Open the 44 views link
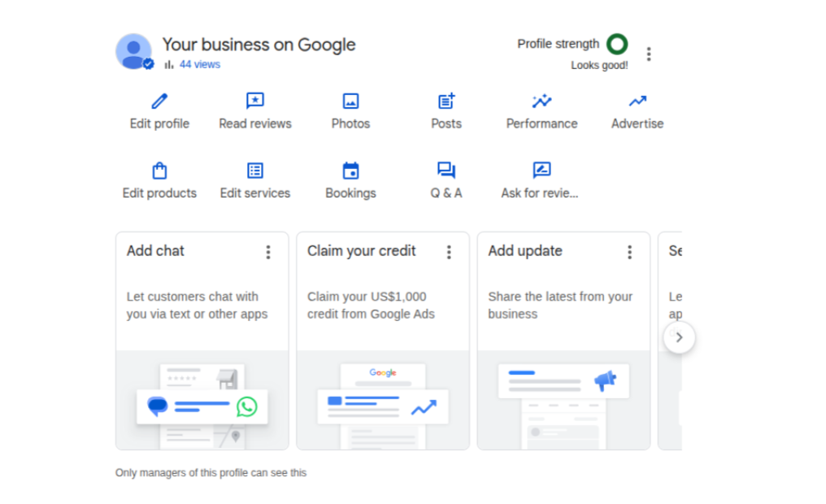826x504 pixels. tap(200, 64)
